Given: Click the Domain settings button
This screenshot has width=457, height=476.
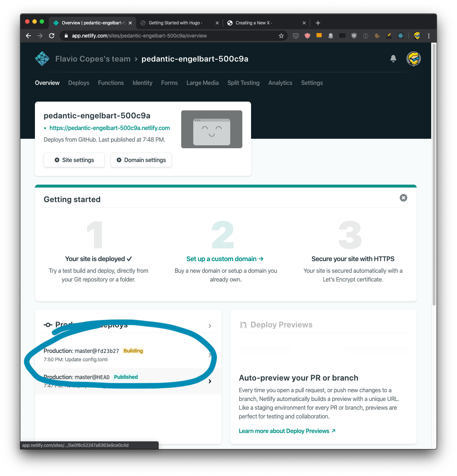Looking at the screenshot, I should tap(141, 160).
